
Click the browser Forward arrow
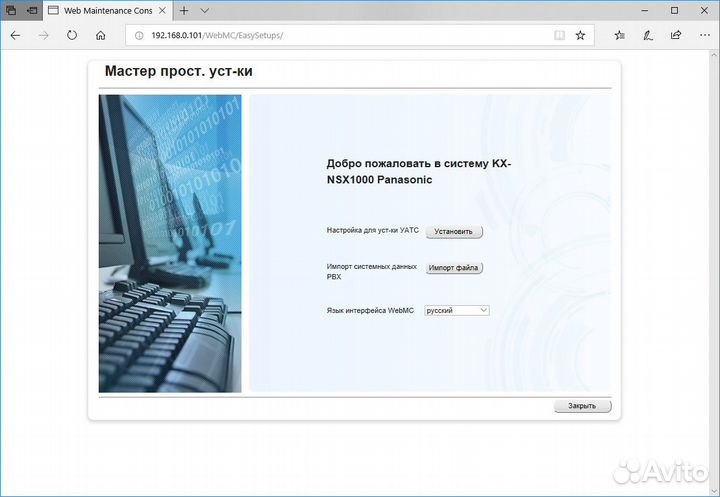44,35
